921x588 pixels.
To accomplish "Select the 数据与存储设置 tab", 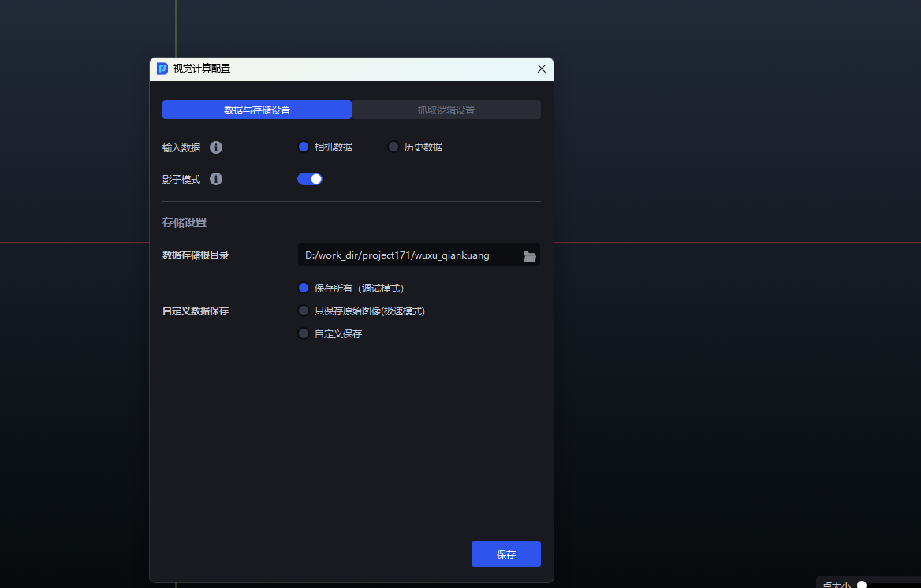I will pos(257,110).
